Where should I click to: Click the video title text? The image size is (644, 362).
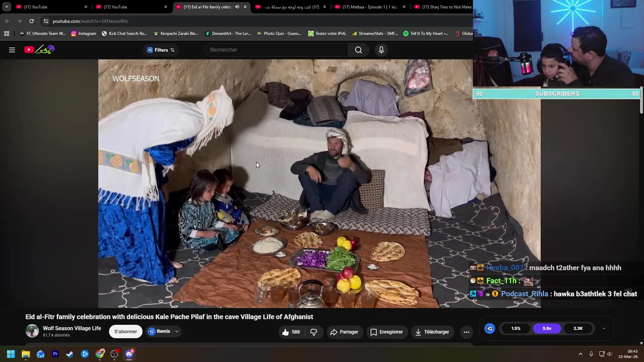[169, 317]
